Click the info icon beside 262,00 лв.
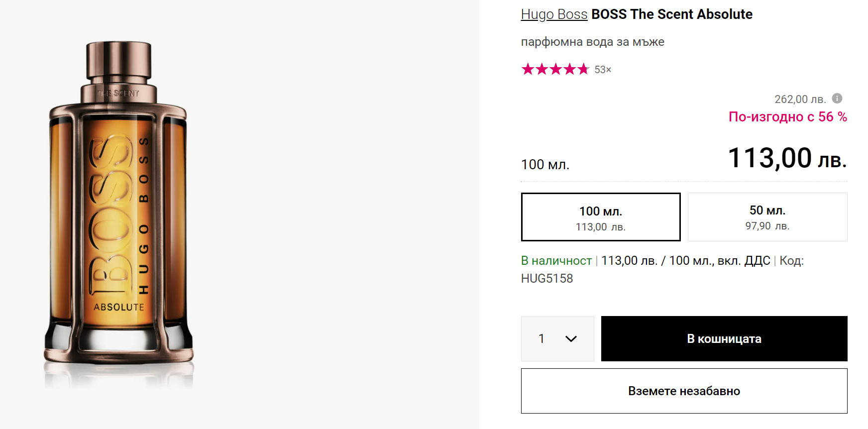 point(837,99)
